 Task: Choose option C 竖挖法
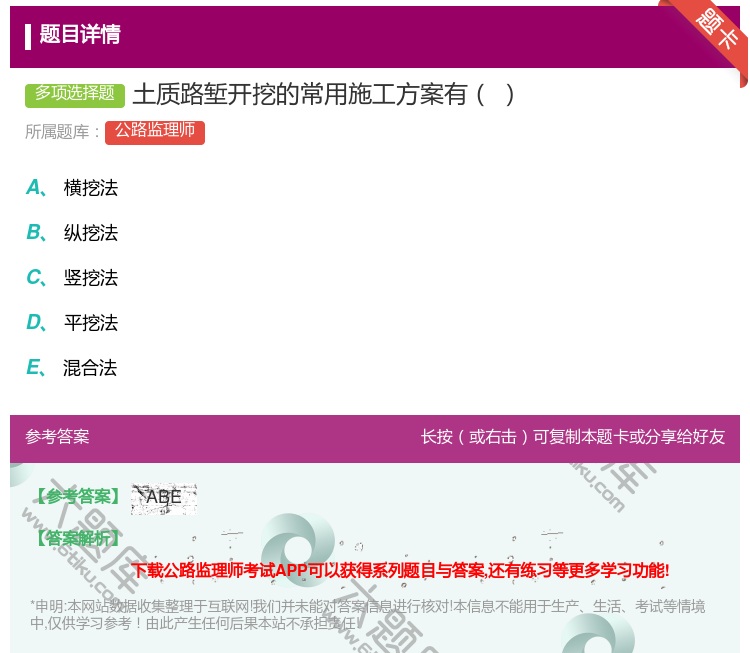coord(72,278)
